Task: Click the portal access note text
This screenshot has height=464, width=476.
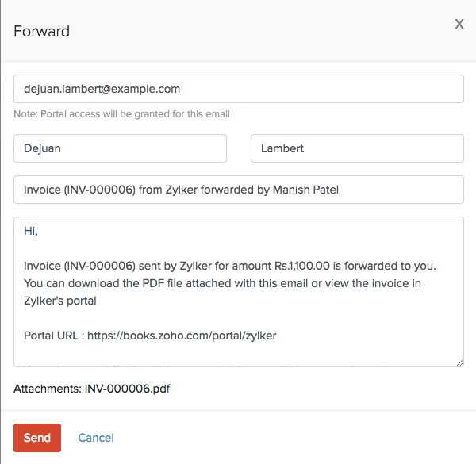Action: 121,114
